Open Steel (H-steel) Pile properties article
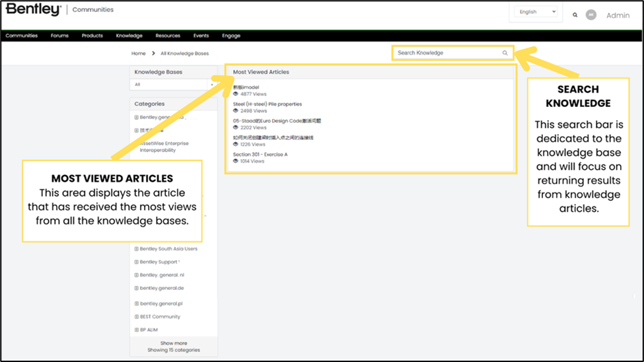644x362 pixels. coord(268,104)
